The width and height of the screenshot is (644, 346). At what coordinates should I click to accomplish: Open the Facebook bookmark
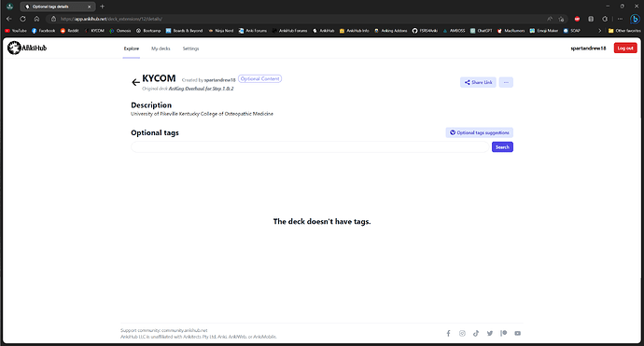pyautogui.click(x=43, y=31)
